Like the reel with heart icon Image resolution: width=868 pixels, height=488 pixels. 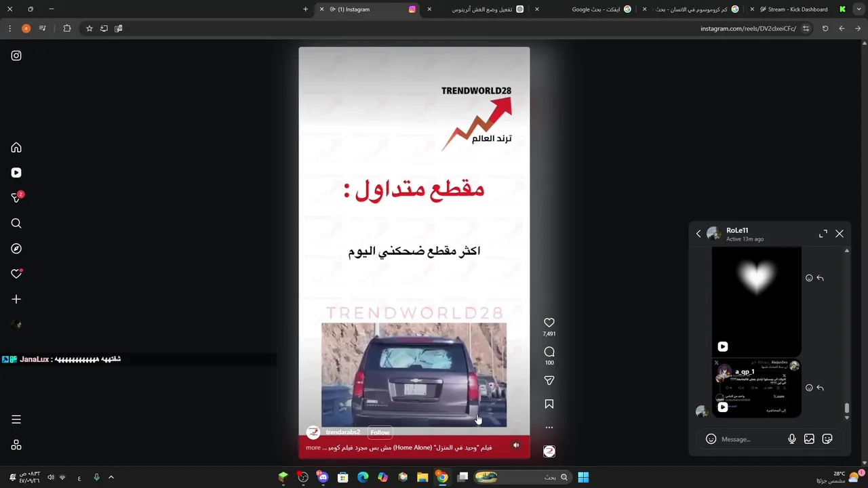(549, 323)
